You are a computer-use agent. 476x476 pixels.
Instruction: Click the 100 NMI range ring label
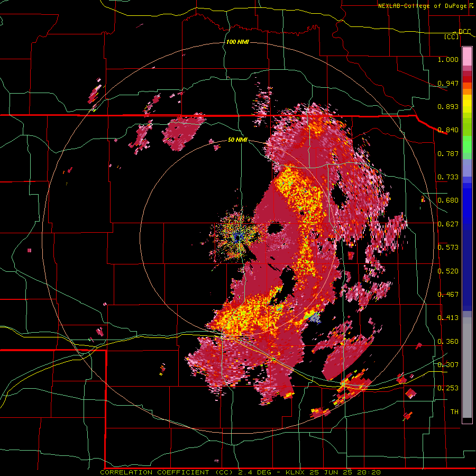[237, 42]
